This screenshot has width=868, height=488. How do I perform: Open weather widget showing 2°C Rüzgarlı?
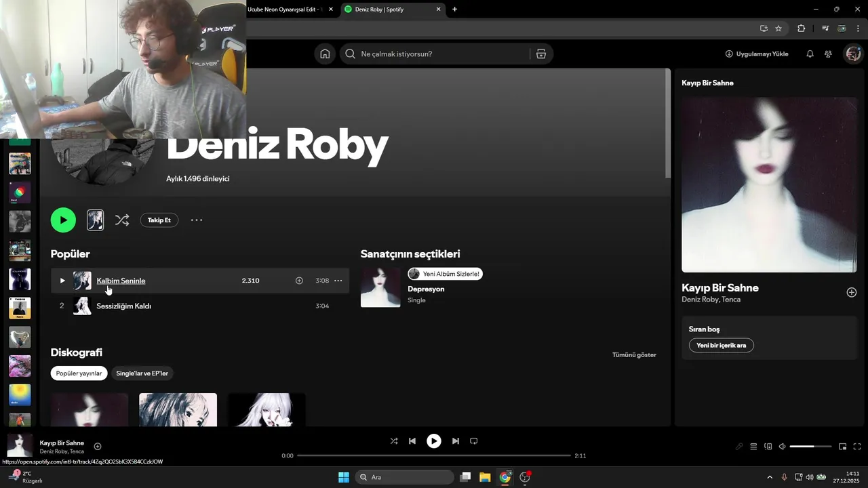[26, 476]
